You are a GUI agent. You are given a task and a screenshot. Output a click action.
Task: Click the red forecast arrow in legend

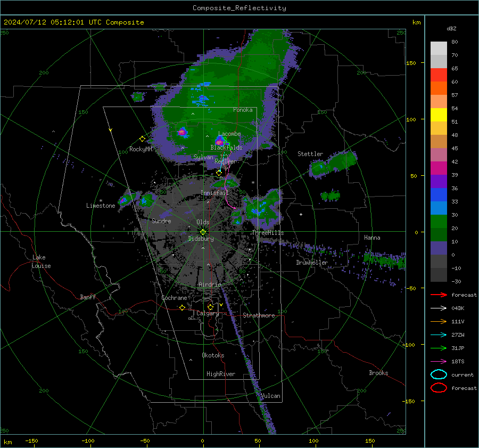click(x=439, y=295)
